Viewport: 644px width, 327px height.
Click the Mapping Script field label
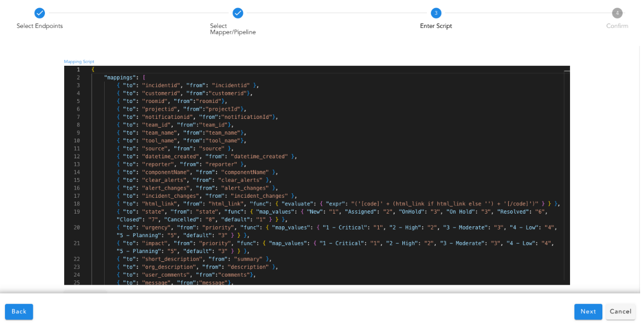[x=79, y=62]
